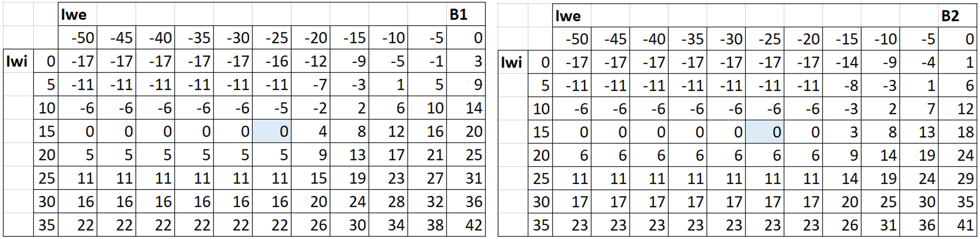Click the Iwi row label in table B2

[512, 62]
